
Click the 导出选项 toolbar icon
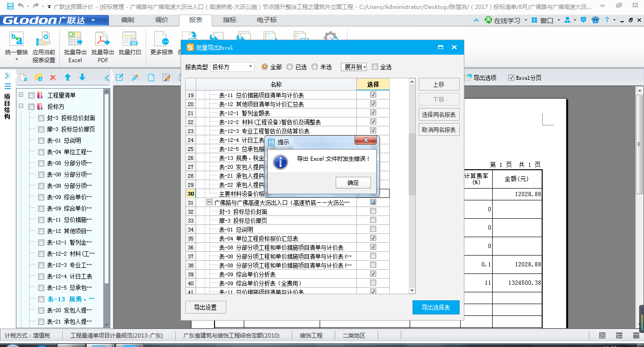(x=469, y=77)
